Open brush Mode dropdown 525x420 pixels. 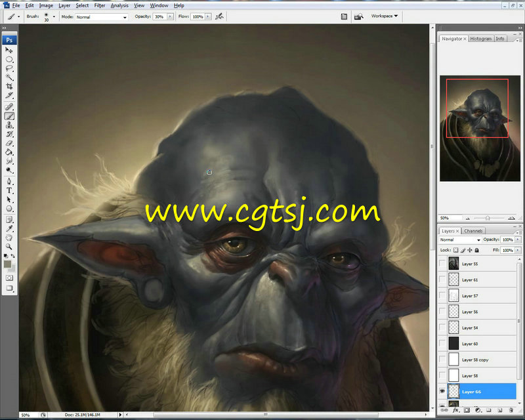point(102,17)
